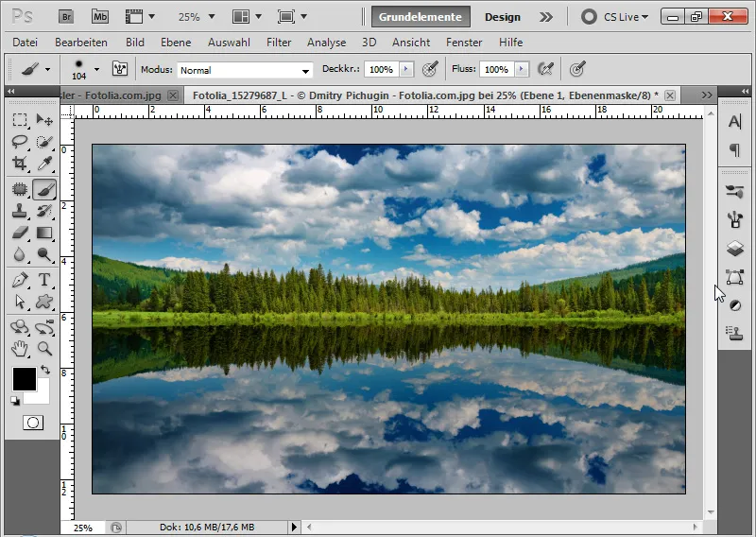Select the Gradient tool
Screen dimensions: 756x537
click(x=44, y=233)
